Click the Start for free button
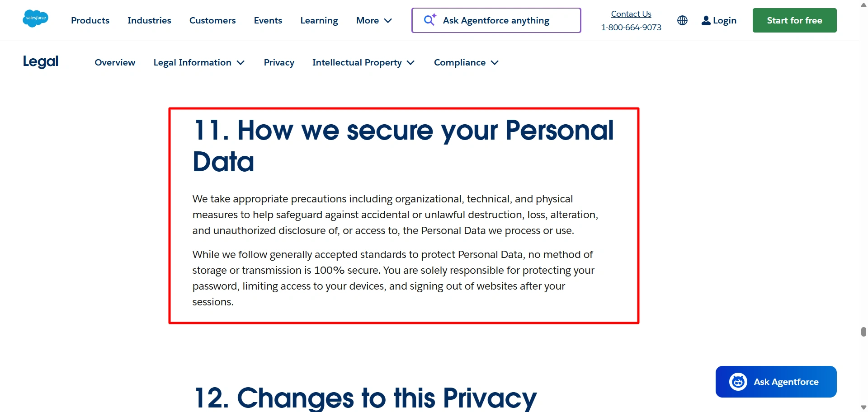This screenshot has width=868, height=412. click(794, 20)
